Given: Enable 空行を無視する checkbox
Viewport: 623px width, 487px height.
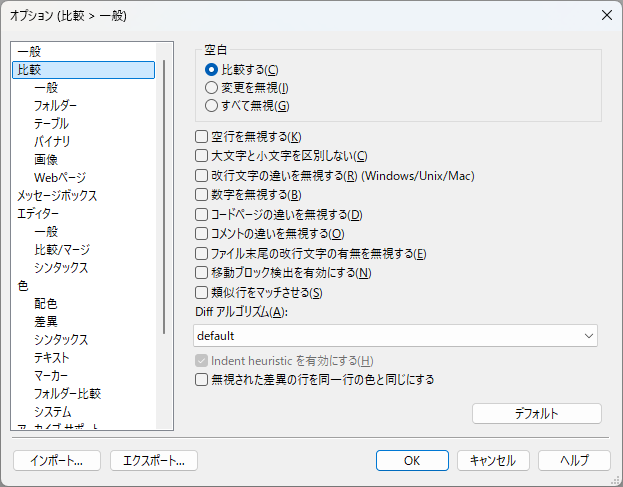Looking at the screenshot, I should click(201, 137).
